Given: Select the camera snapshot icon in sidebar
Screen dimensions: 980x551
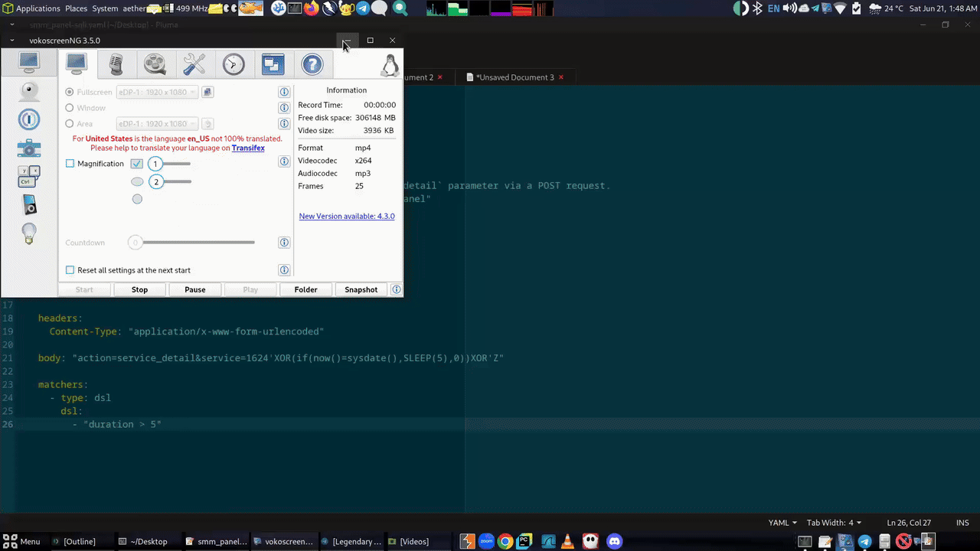Looking at the screenshot, I should point(29,148).
